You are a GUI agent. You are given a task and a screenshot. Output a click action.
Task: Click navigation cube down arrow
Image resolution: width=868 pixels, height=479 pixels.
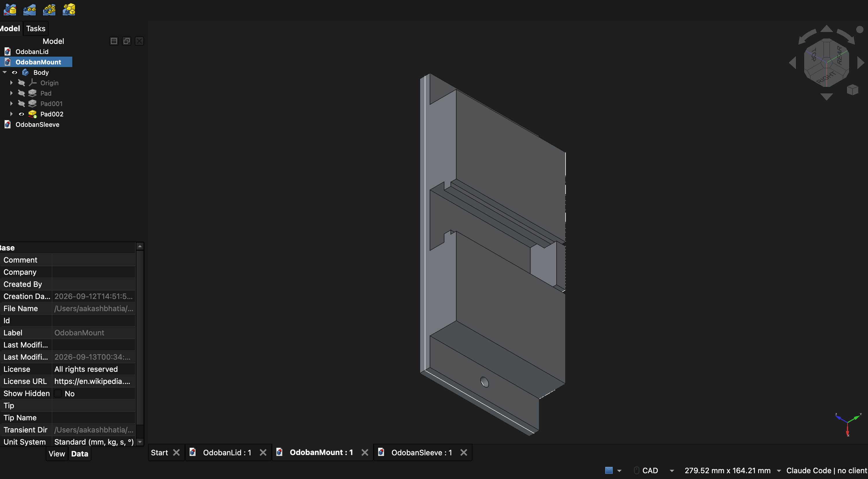826,97
